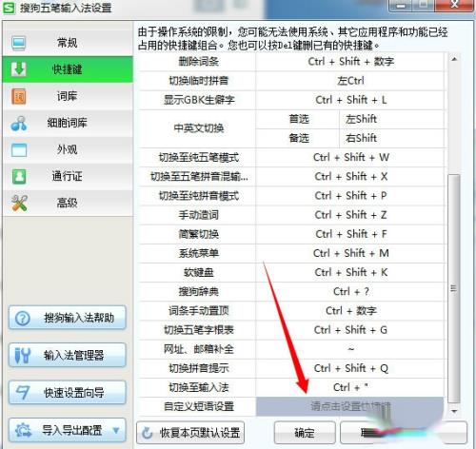Click the gear icon on 导入导出配置

[x=23, y=430]
